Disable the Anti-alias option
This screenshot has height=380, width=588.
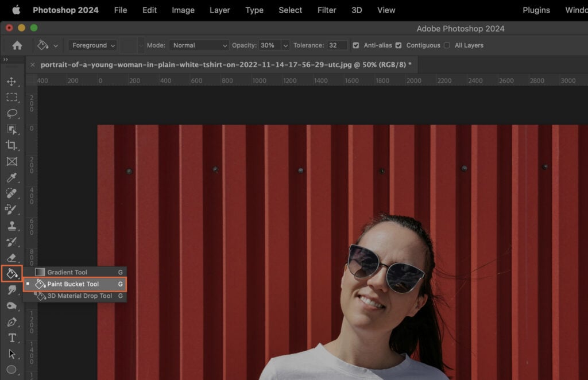[357, 45]
